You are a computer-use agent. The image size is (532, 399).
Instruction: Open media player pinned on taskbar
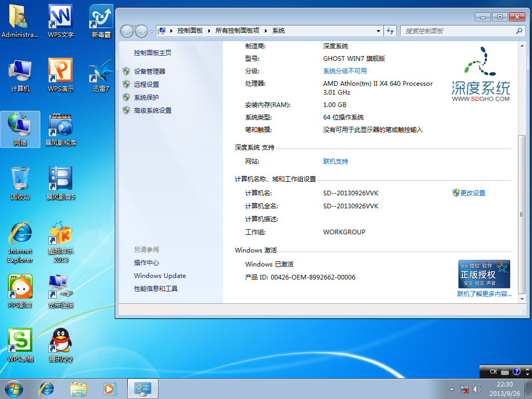coord(110,389)
